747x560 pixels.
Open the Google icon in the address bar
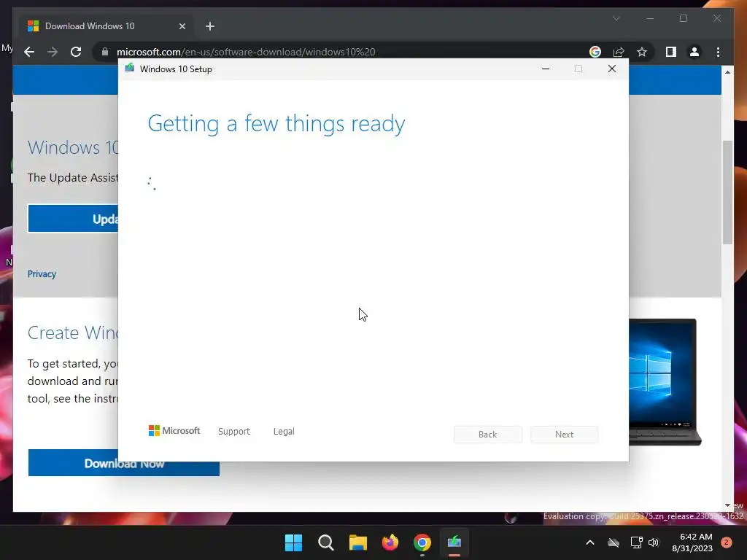pos(595,52)
